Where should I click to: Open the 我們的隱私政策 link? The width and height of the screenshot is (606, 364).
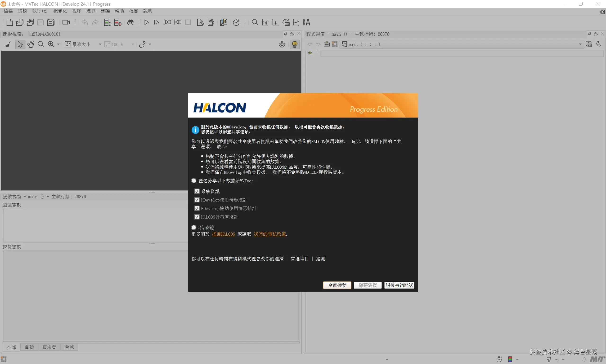[269, 234]
